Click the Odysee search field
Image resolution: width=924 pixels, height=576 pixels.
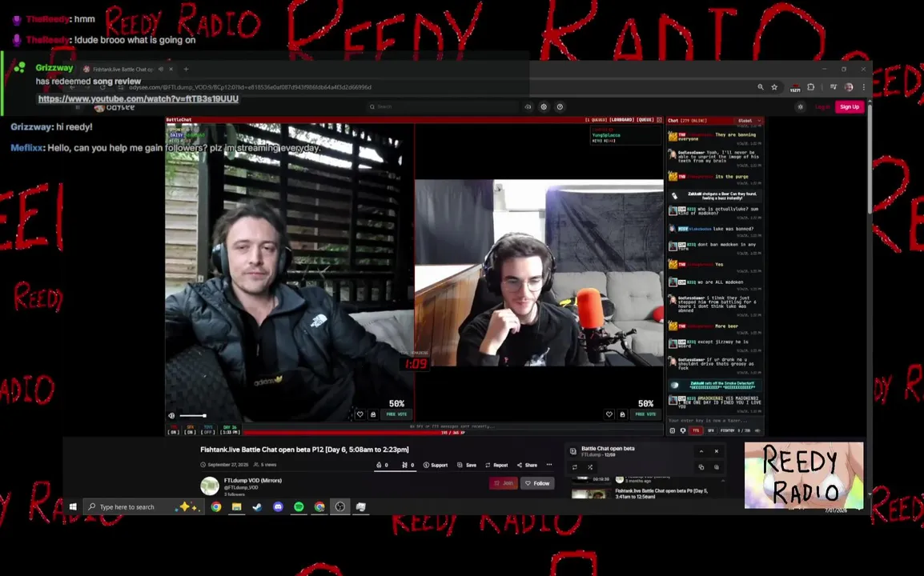click(x=442, y=106)
